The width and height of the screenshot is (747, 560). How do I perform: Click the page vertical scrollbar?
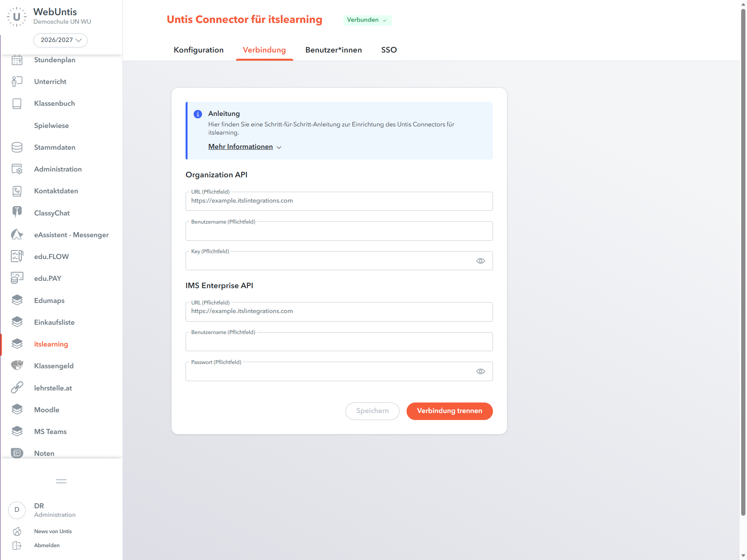pyautogui.click(x=743, y=262)
